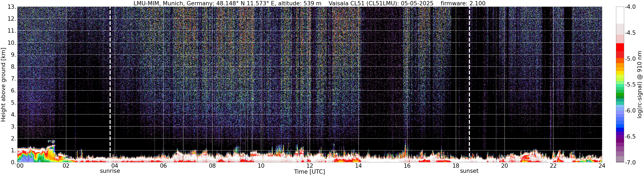
Task: Click the '-6.5' colorbar tick label
Action: [630, 136]
